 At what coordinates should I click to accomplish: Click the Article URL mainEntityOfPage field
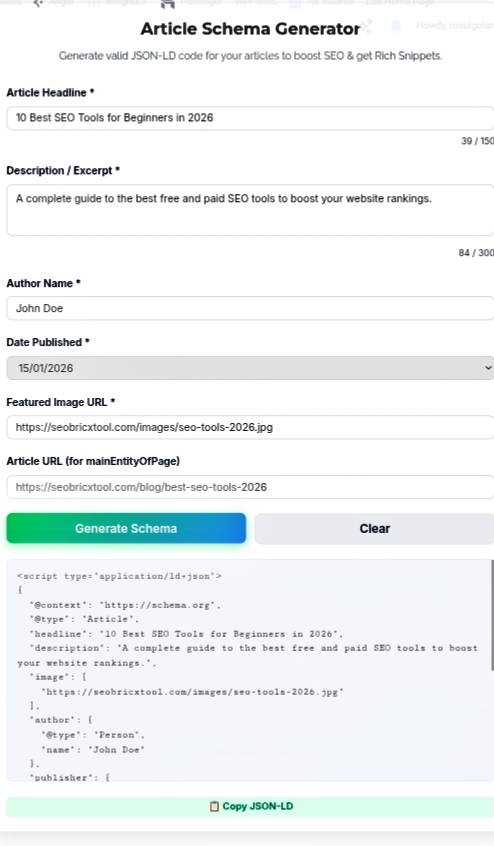pyautogui.click(x=250, y=487)
